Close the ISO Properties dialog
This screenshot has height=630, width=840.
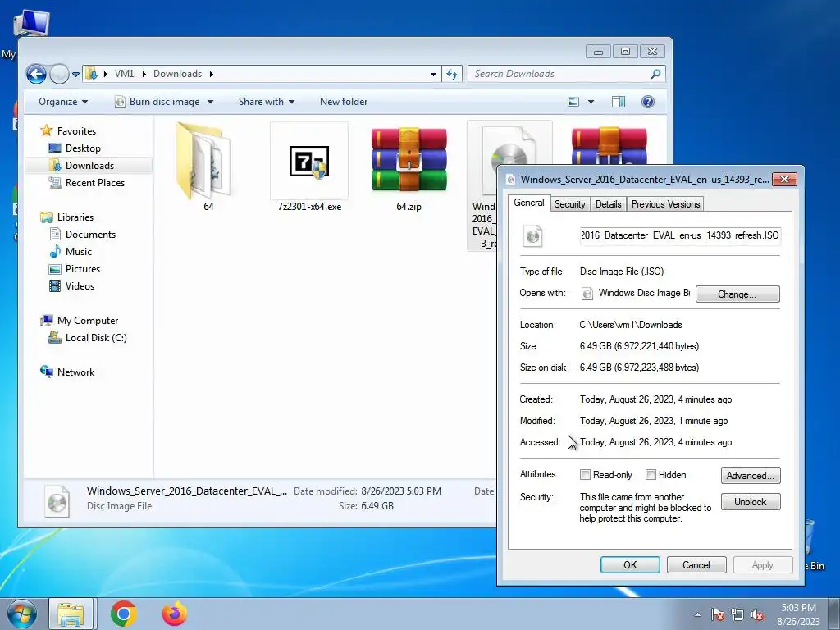point(784,180)
